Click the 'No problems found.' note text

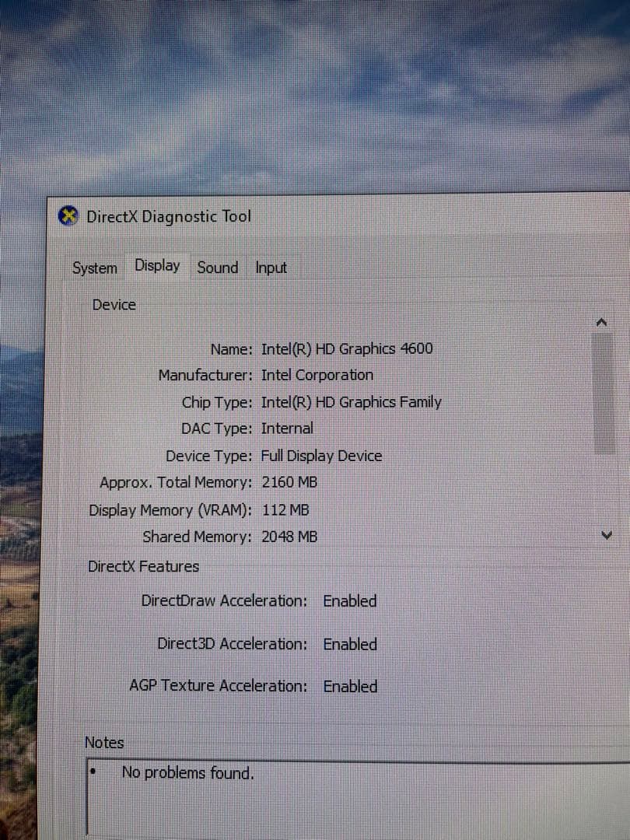(187, 773)
